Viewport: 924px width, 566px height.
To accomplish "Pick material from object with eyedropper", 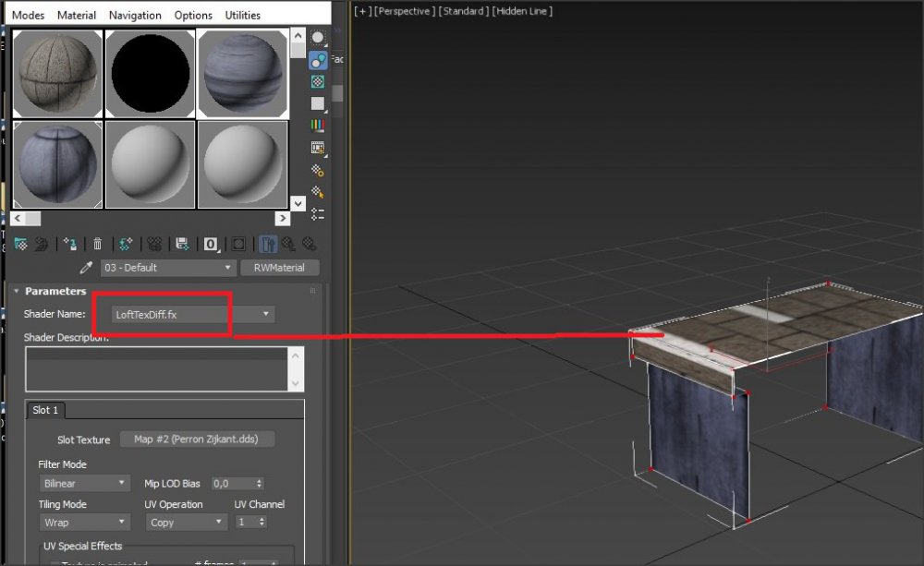I will 86,268.
